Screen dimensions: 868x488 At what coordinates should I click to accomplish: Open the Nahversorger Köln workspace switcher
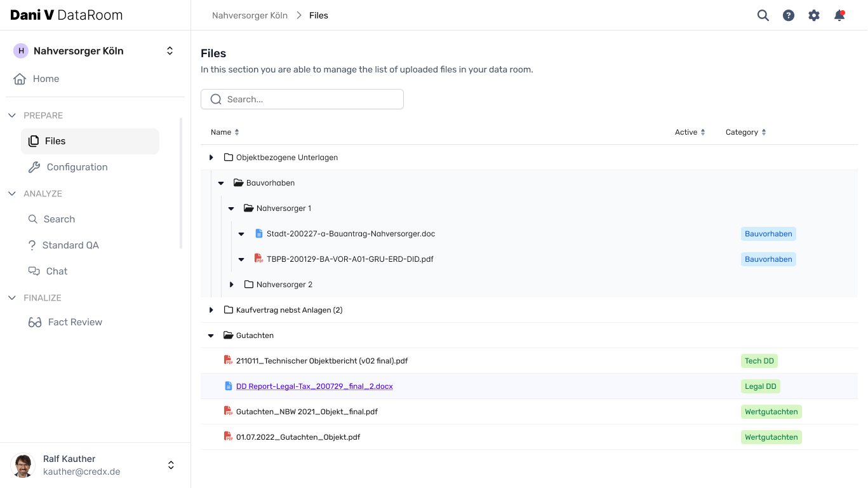tap(170, 50)
